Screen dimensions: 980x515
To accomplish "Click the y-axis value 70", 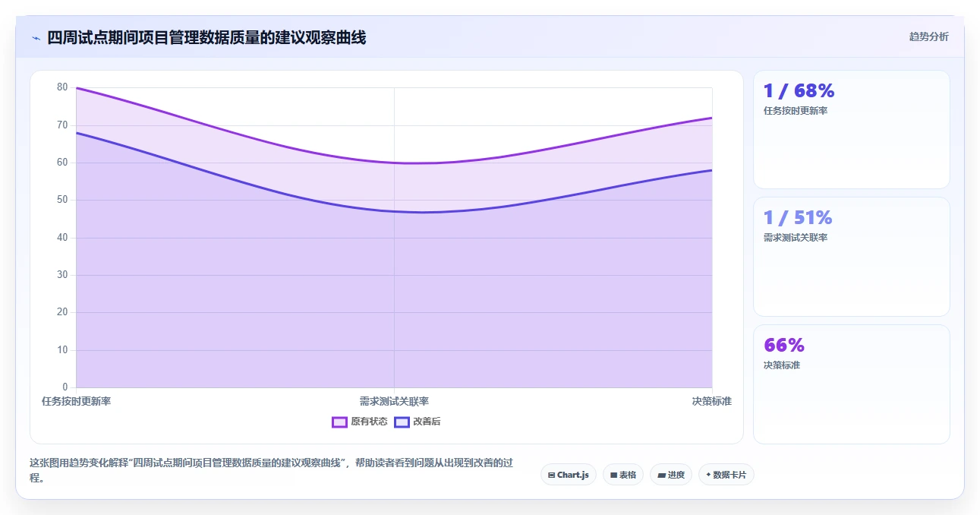I will click(62, 125).
